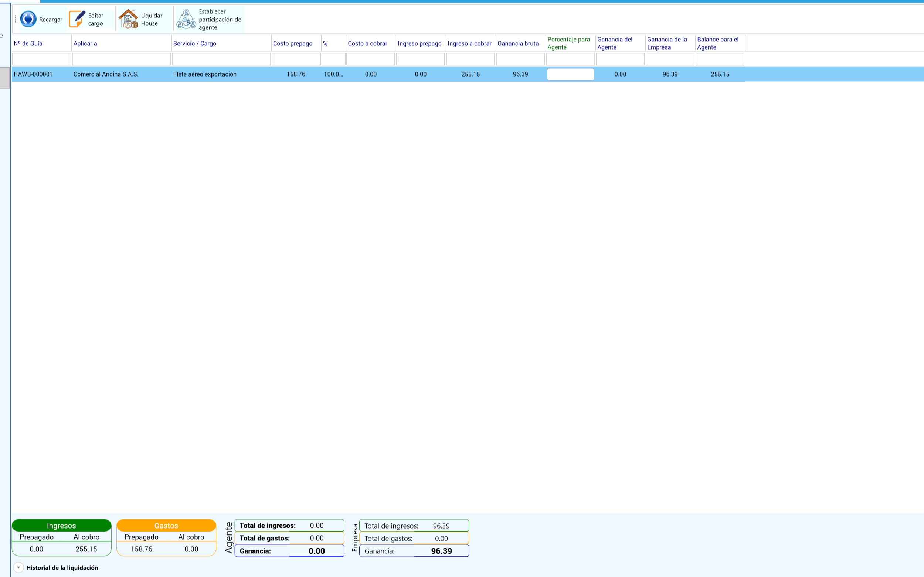
Task: Click the Costo prepago filter field
Action: [x=296, y=59]
